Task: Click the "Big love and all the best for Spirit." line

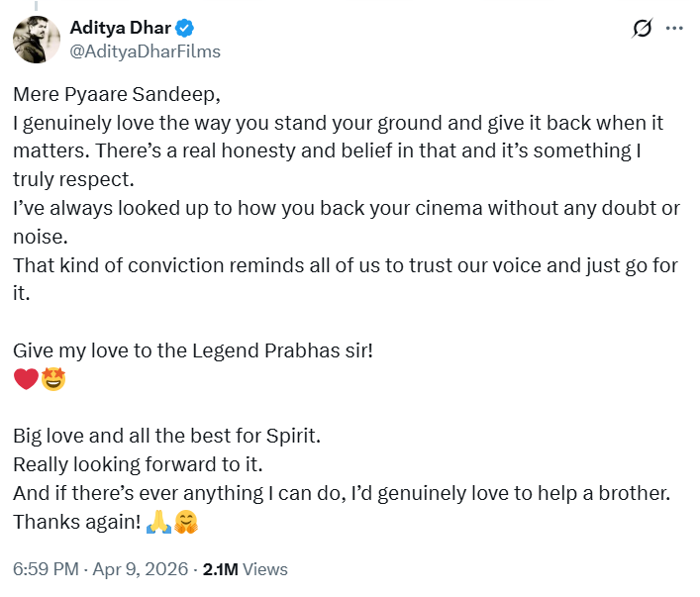Action: click(164, 436)
